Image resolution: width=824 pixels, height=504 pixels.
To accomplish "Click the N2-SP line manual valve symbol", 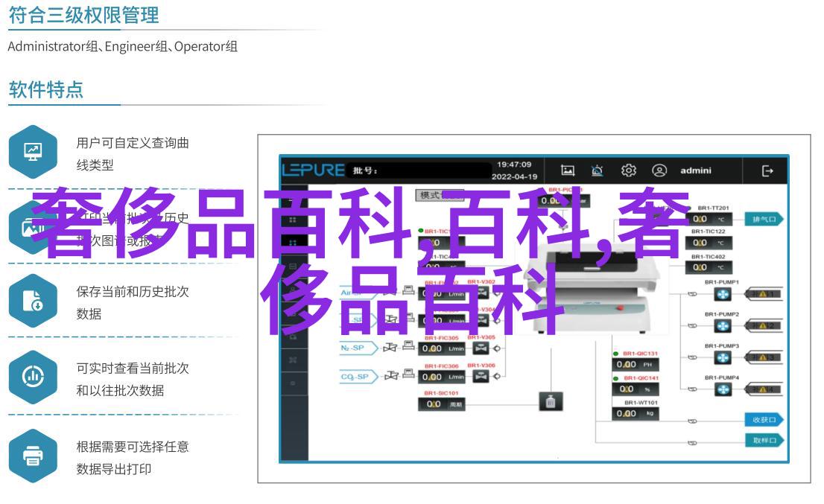I will pos(390,348).
